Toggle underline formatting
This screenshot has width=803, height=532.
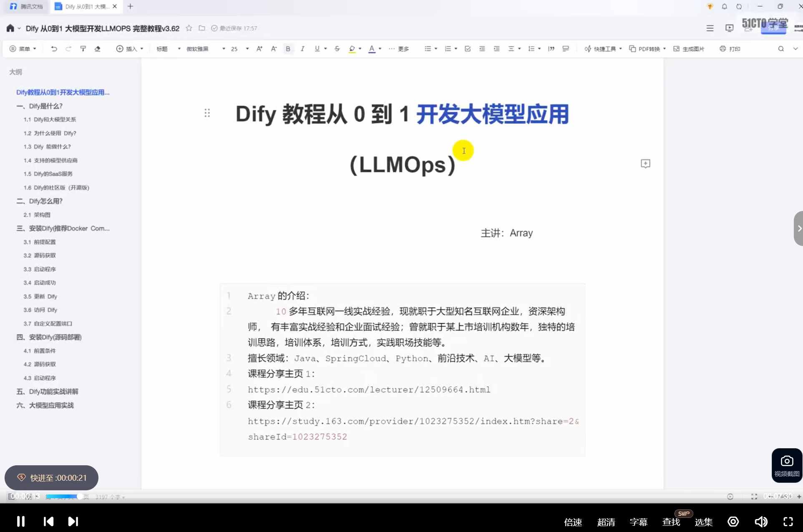(317, 49)
